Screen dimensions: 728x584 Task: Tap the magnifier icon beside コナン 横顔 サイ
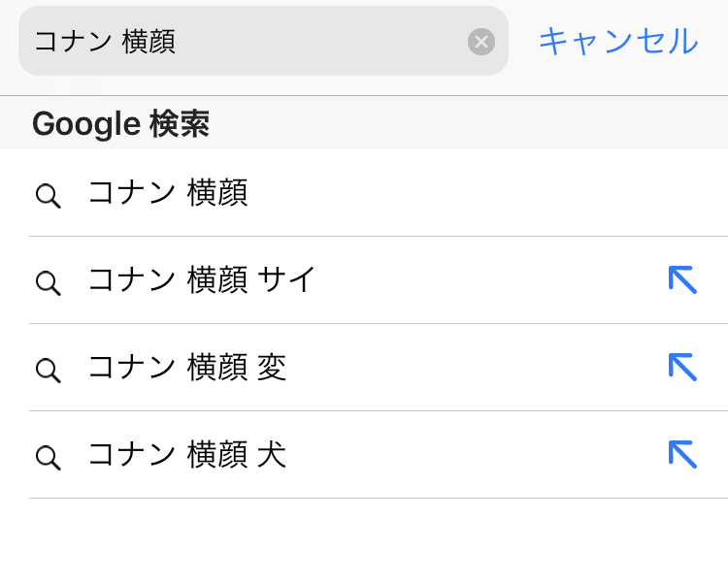pyautogui.click(x=48, y=282)
